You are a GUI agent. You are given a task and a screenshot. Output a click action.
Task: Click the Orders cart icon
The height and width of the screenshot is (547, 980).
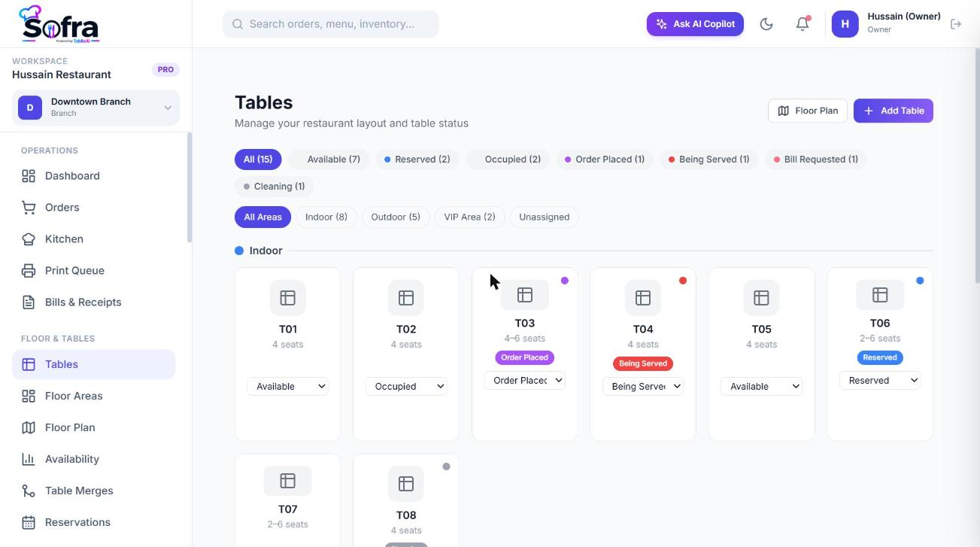click(29, 208)
